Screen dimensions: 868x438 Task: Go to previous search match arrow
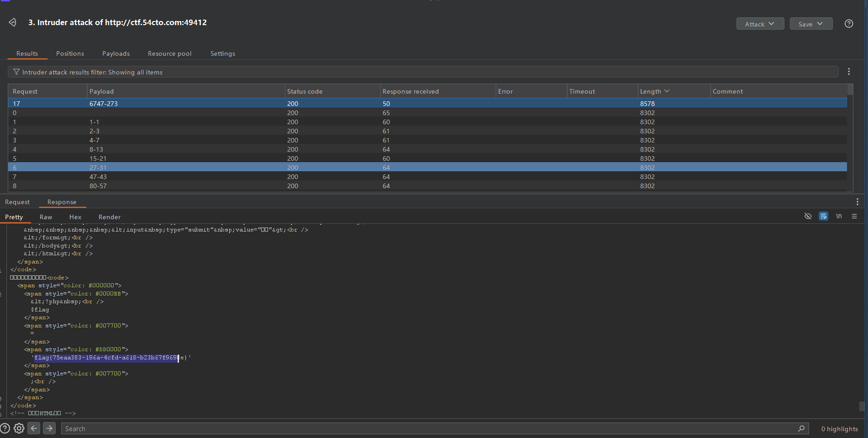34,428
